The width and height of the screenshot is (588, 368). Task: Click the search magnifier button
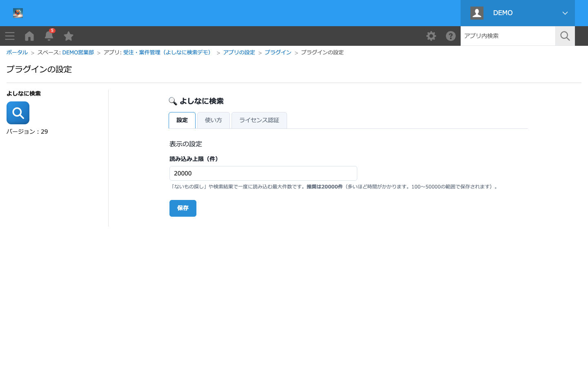tap(565, 36)
